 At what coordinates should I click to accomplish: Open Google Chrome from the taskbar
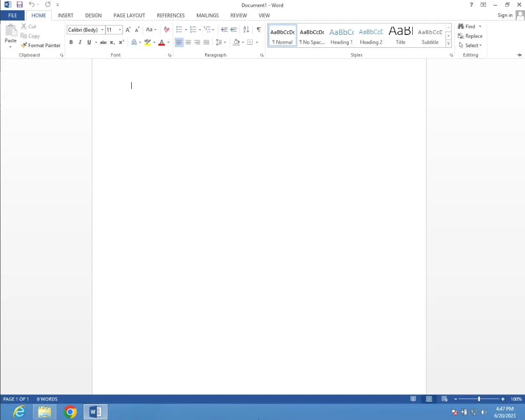pyautogui.click(x=70, y=412)
